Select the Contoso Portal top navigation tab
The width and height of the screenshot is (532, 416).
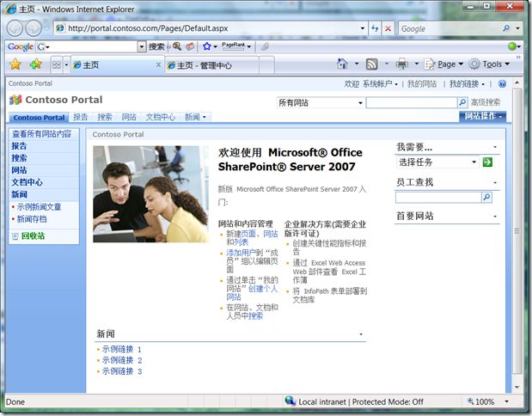39,118
